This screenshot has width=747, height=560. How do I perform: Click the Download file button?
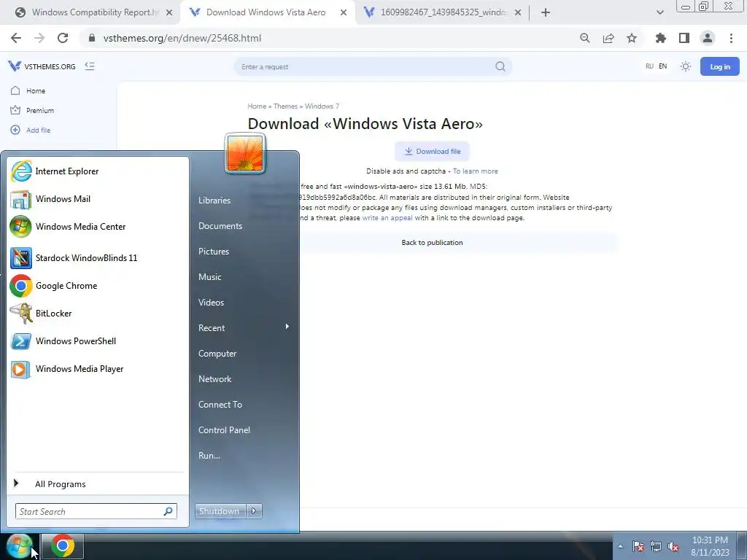click(432, 152)
